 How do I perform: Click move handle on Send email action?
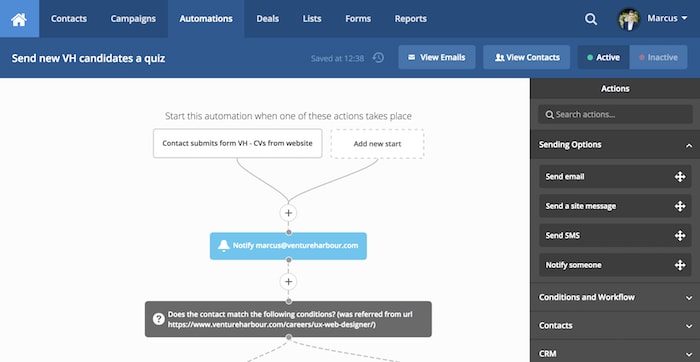[679, 177]
